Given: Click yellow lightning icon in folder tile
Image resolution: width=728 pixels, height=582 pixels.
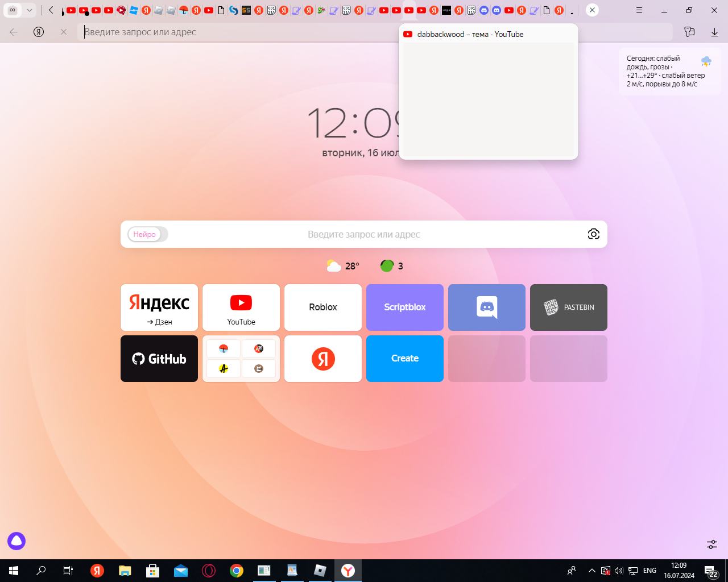Looking at the screenshot, I should point(224,368).
